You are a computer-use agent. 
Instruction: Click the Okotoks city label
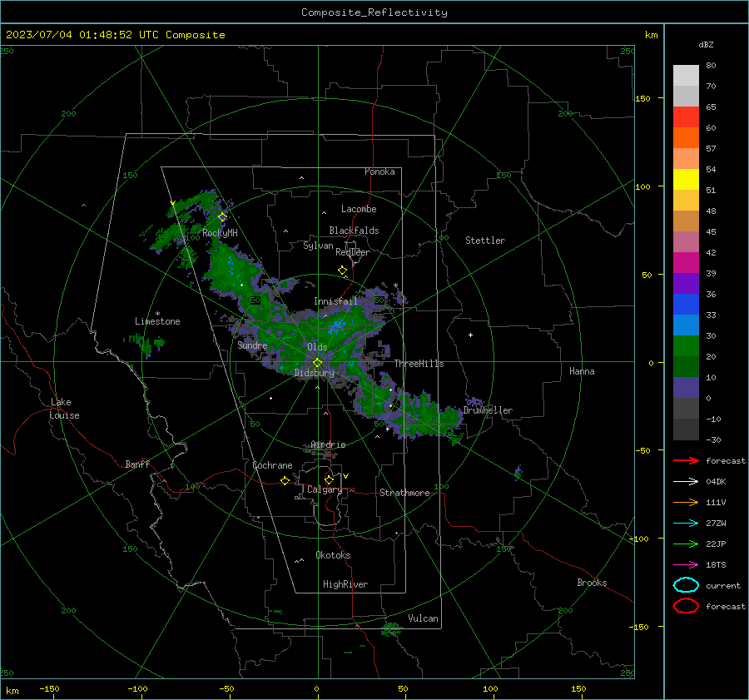[x=333, y=554]
